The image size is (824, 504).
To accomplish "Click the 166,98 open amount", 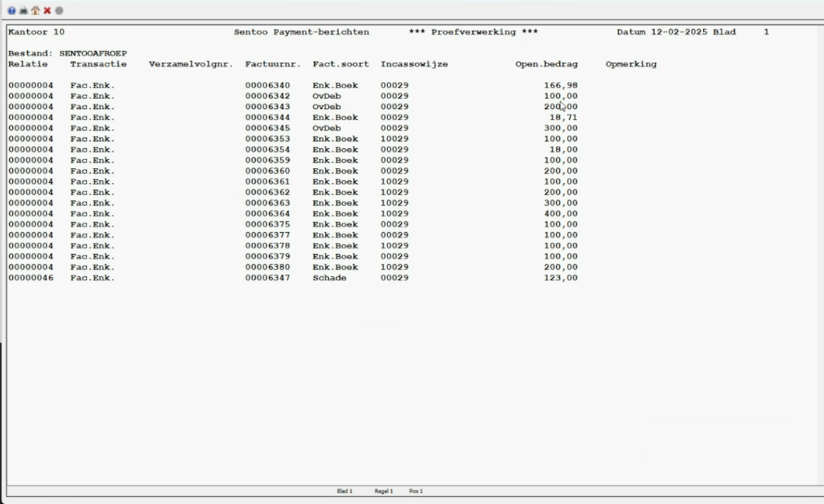I will (560, 85).
